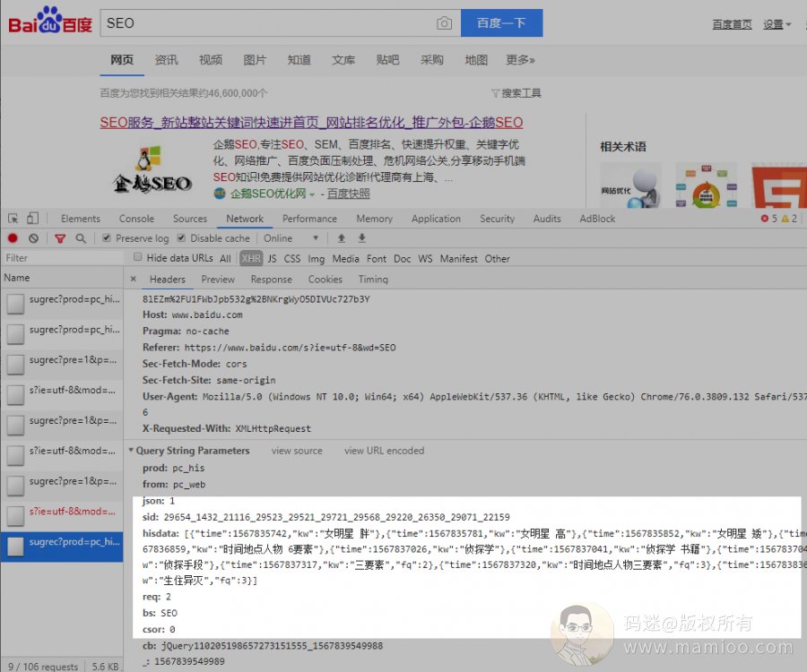Toggle the device toolbar icon
807x672 pixels.
click(33, 219)
